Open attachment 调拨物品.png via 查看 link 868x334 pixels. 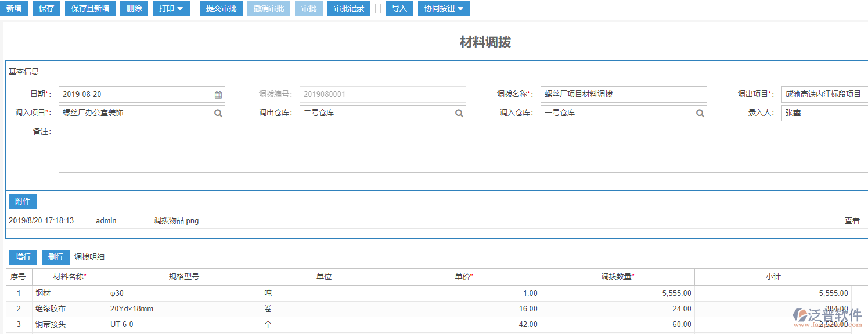coord(851,220)
